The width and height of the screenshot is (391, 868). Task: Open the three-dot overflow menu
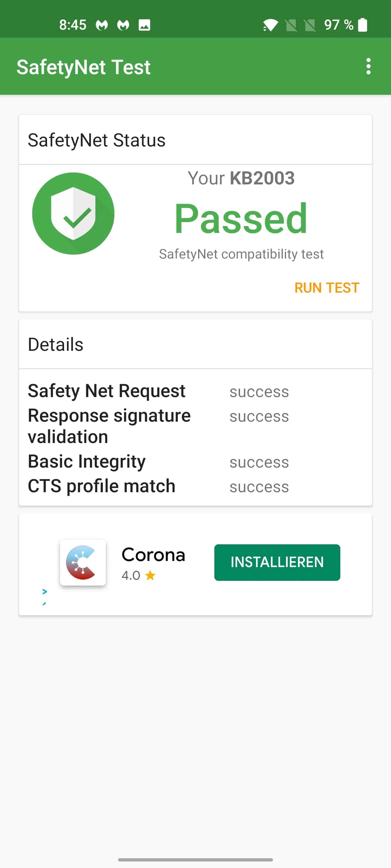[x=368, y=67]
